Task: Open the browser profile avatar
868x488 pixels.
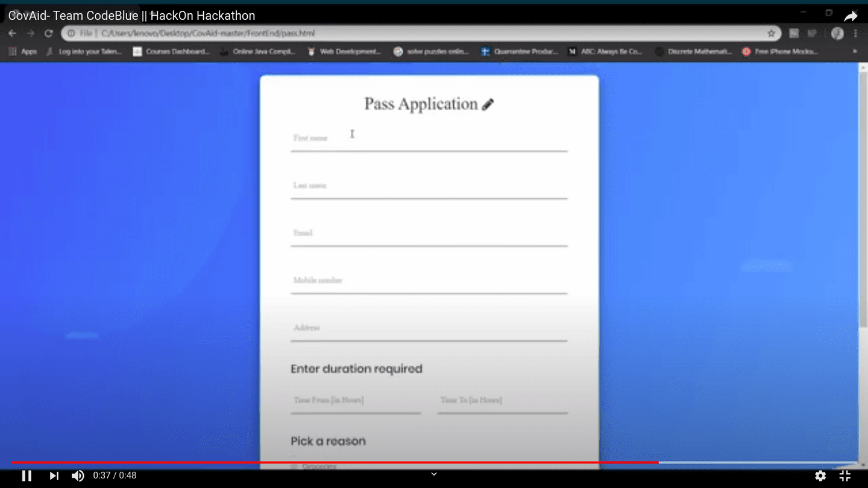Action: tap(837, 33)
